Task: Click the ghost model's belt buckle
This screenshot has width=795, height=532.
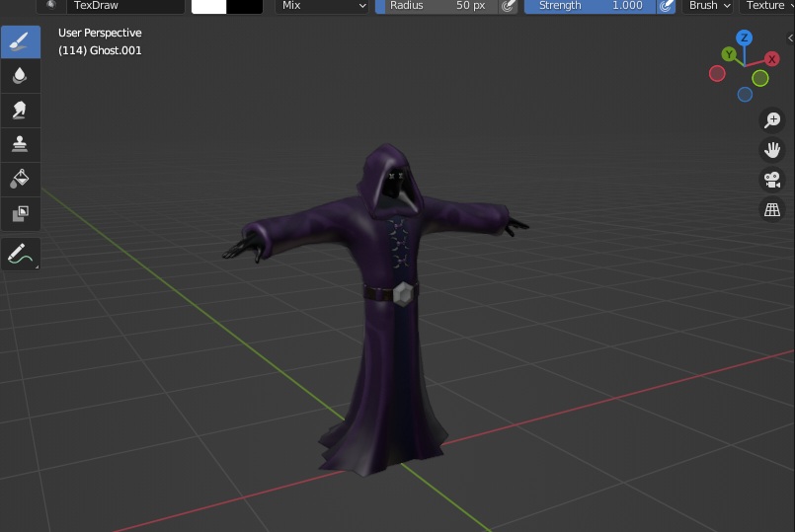Action: (403, 293)
